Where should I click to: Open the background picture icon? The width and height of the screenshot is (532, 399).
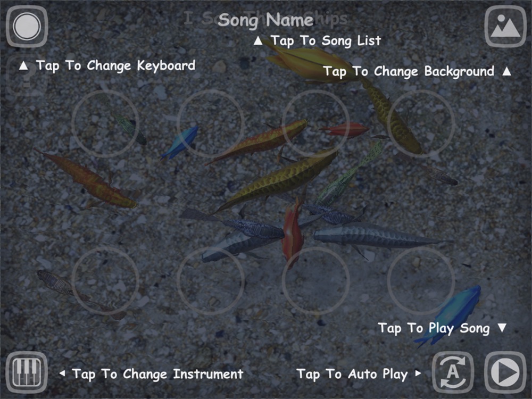click(505, 27)
